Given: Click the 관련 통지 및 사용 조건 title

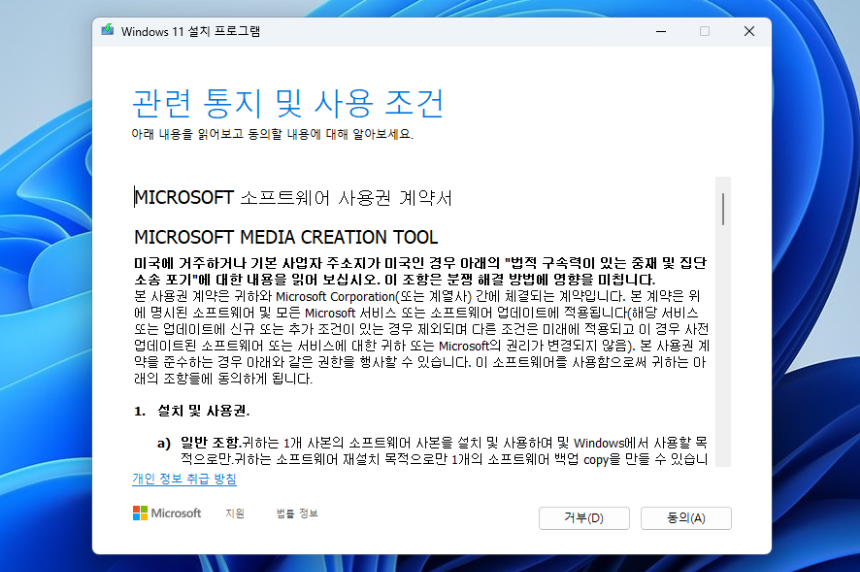Looking at the screenshot, I should pyautogui.click(x=288, y=103).
